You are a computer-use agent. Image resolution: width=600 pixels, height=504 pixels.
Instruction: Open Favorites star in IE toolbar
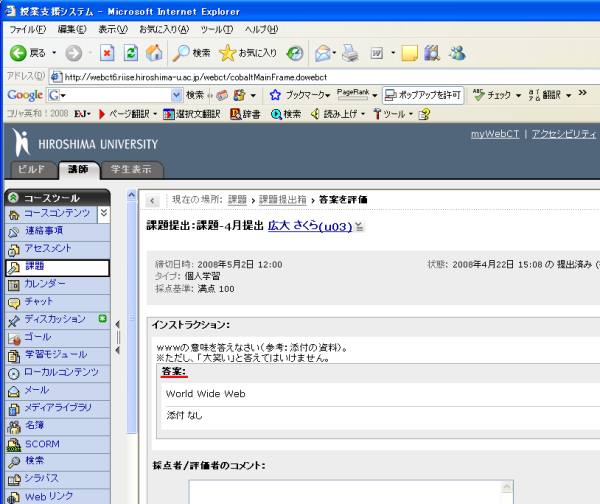tap(227, 53)
